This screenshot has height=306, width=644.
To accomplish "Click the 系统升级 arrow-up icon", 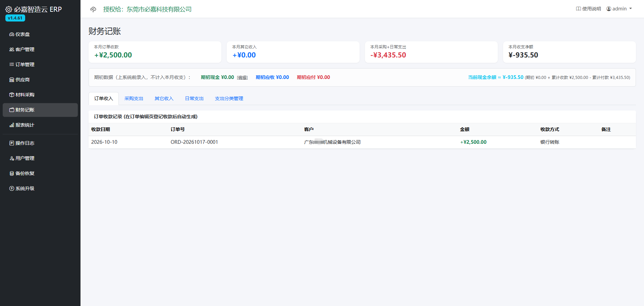I will pyautogui.click(x=12, y=189).
